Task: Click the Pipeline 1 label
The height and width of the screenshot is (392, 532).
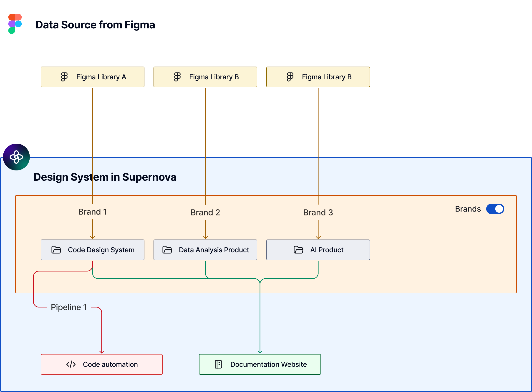Action: 69,307
